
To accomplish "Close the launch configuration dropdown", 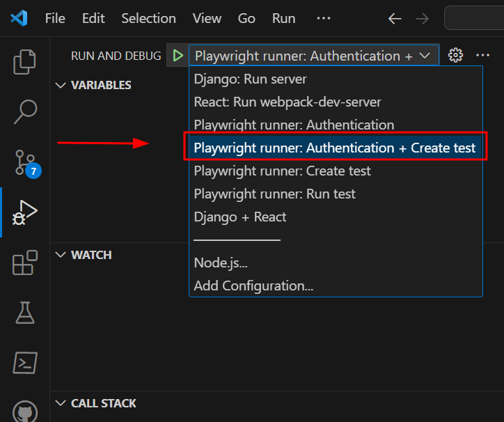I will point(314,56).
